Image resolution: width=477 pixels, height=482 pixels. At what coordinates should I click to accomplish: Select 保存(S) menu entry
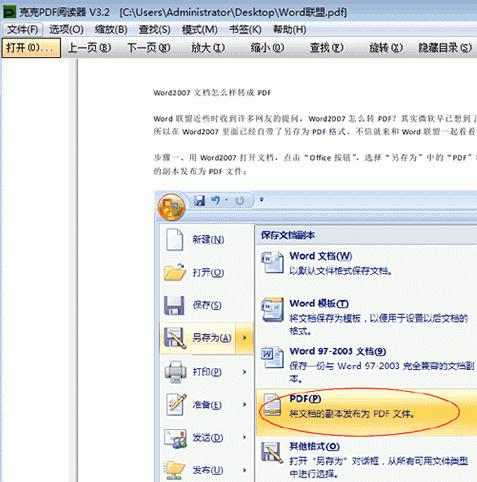[x=207, y=305]
